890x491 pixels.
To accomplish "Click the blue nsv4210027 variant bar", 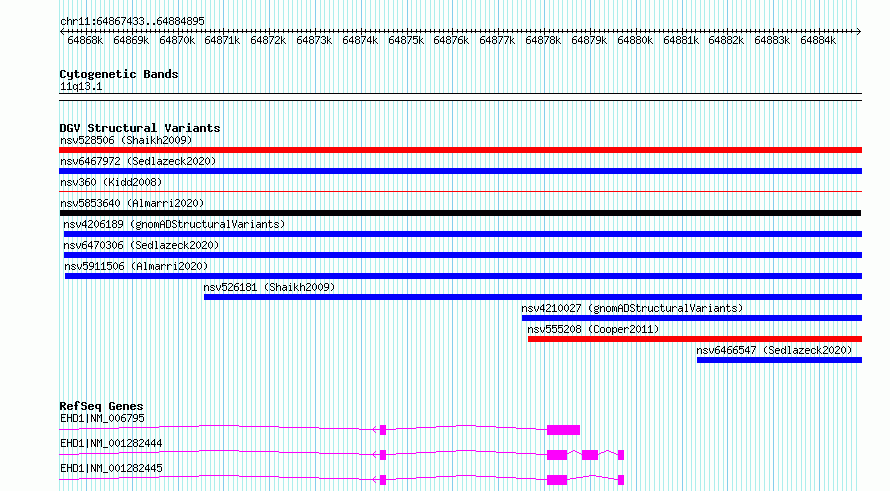I will [692, 318].
